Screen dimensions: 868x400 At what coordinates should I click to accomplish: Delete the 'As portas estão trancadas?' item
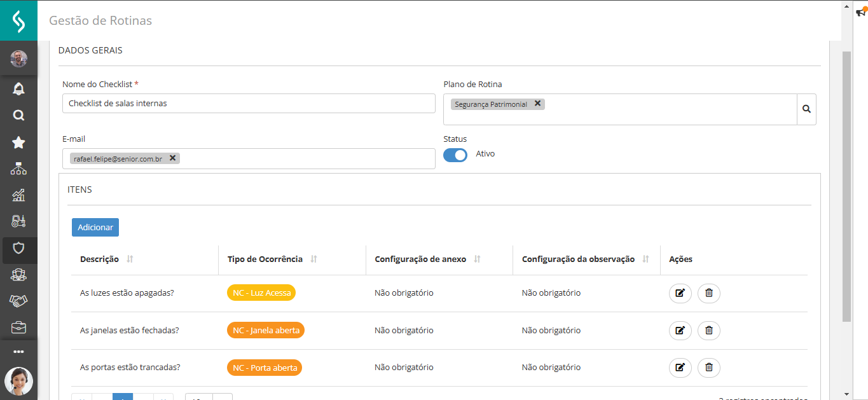(709, 367)
